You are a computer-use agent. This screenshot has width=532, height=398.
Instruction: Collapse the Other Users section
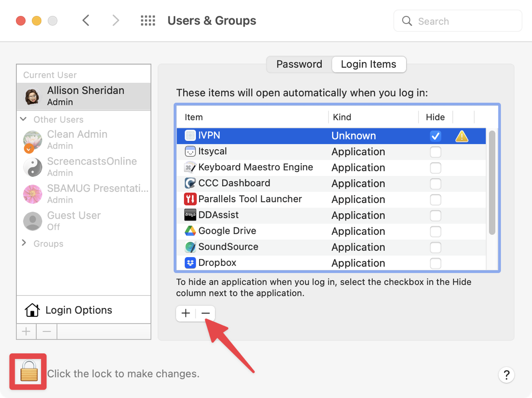pyautogui.click(x=23, y=120)
